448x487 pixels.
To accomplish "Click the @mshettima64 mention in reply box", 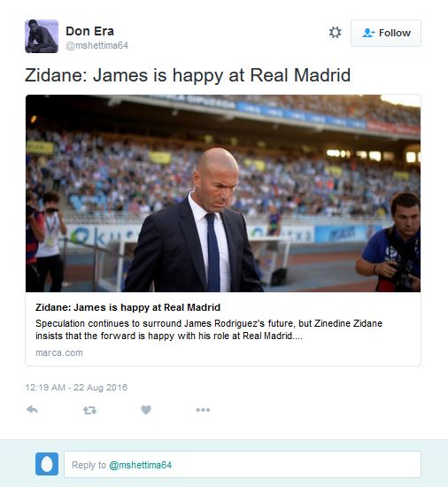I will click(140, 465).
